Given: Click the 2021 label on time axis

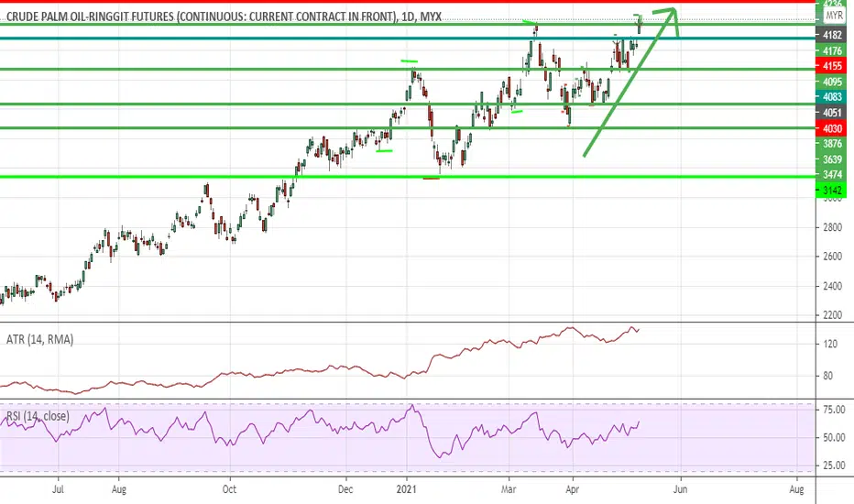Looking at the screenshot, I should pos(406,489).
